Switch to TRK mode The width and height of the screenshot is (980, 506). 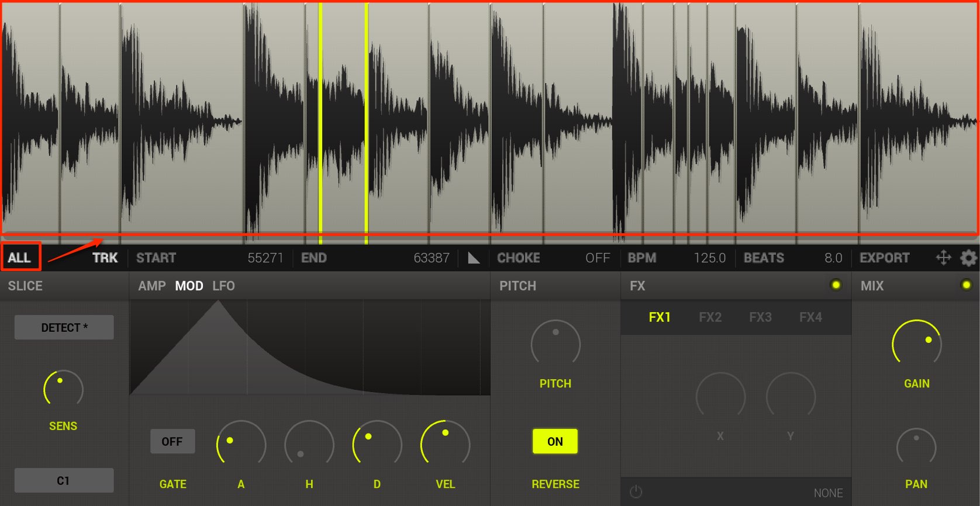[105, 258]
